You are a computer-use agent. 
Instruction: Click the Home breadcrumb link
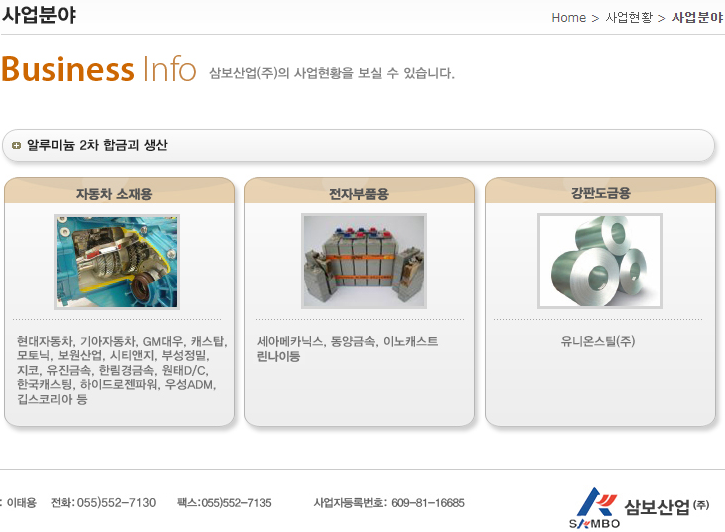[568, 18]
